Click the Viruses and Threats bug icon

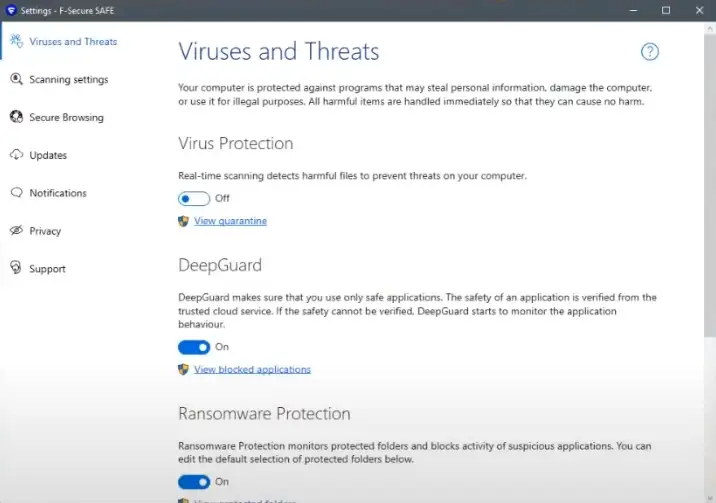coord(16,42)
